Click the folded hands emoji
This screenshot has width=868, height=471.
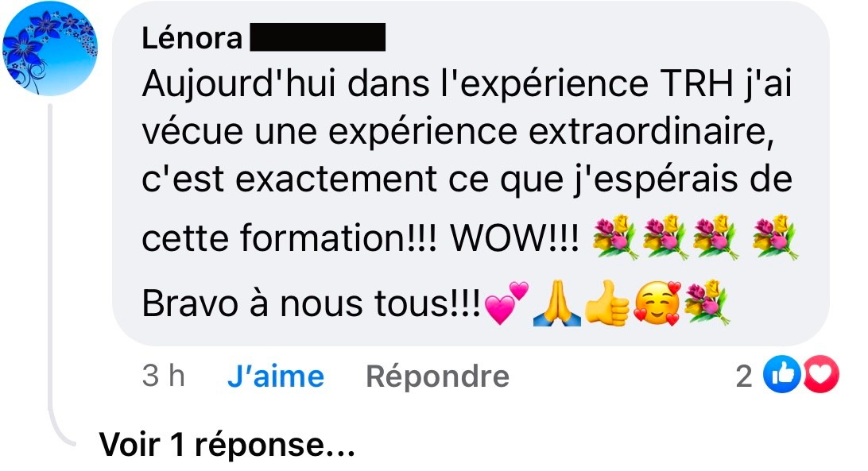click(557, 303)
